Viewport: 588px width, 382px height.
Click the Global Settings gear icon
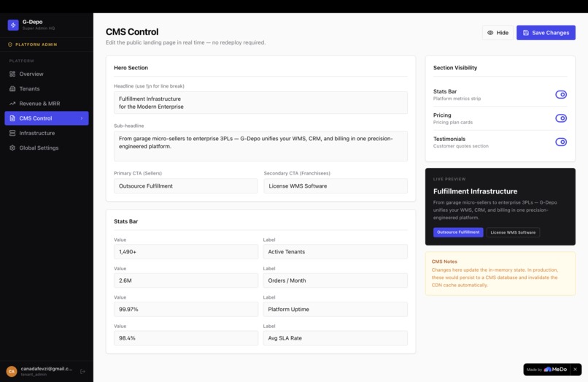(x=12, y=148)
